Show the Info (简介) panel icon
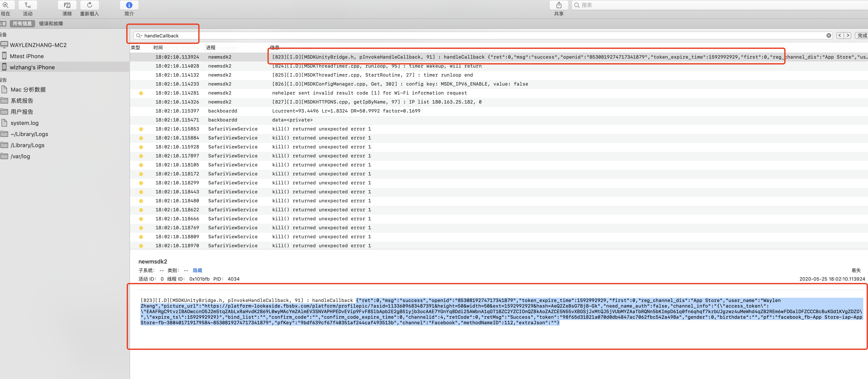This screenshot has width=868, height=379. tap(129, 5)
